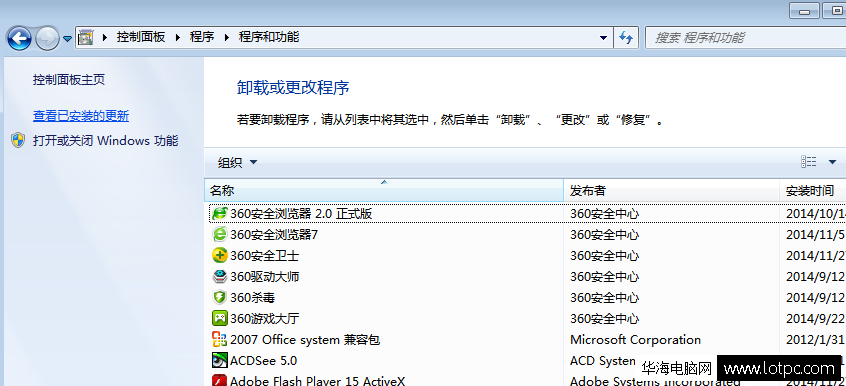This screenshot has height=386, width=846.
Task: Select the 2007 Office system 兼容包 icon
Action: 220,340
